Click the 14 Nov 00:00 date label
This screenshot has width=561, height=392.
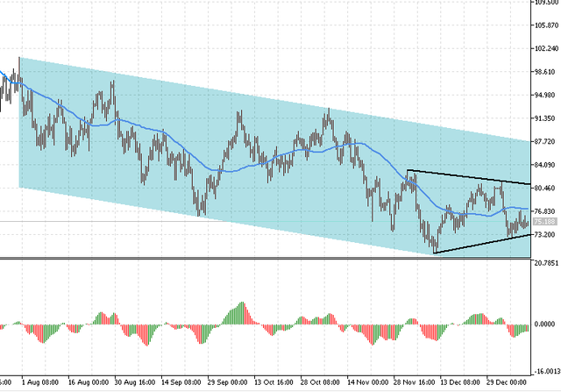pos(366,384)
